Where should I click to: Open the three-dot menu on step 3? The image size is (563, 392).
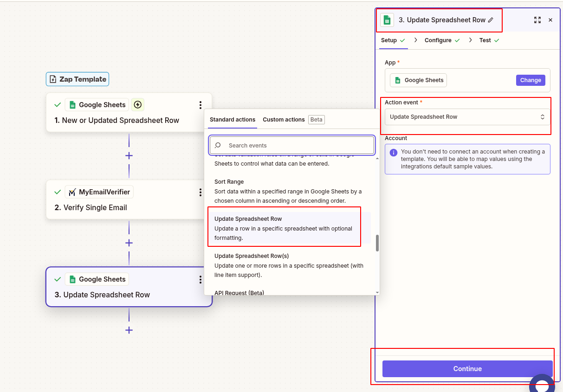click(x=200, y=279)
